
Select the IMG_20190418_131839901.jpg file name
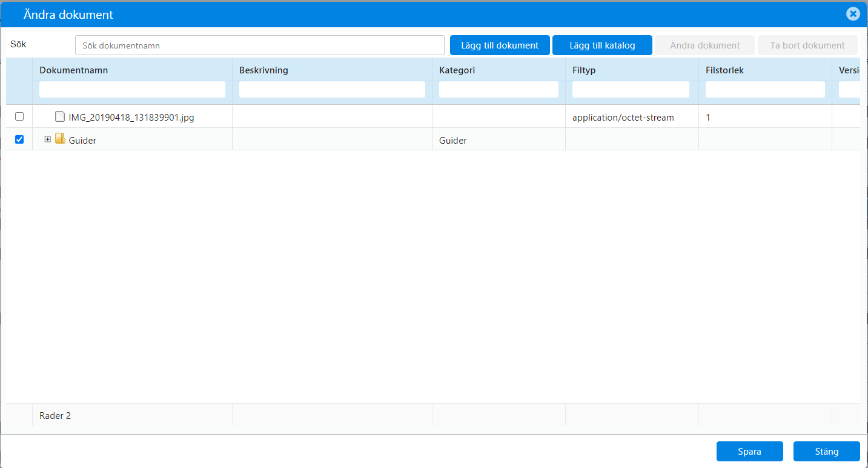pos(131,118)
